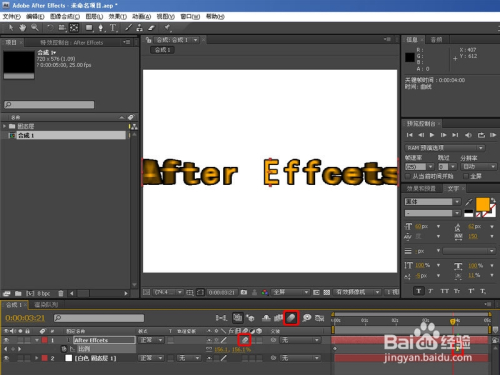Open the RAM preview options dropdown
Viewport: 500px width, 375px height.
[x=445, y=148]
